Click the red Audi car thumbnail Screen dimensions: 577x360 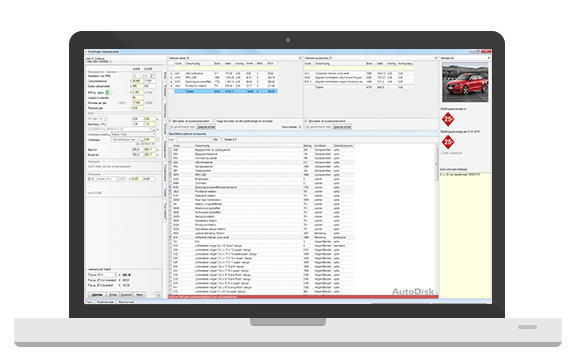[465, 82]
